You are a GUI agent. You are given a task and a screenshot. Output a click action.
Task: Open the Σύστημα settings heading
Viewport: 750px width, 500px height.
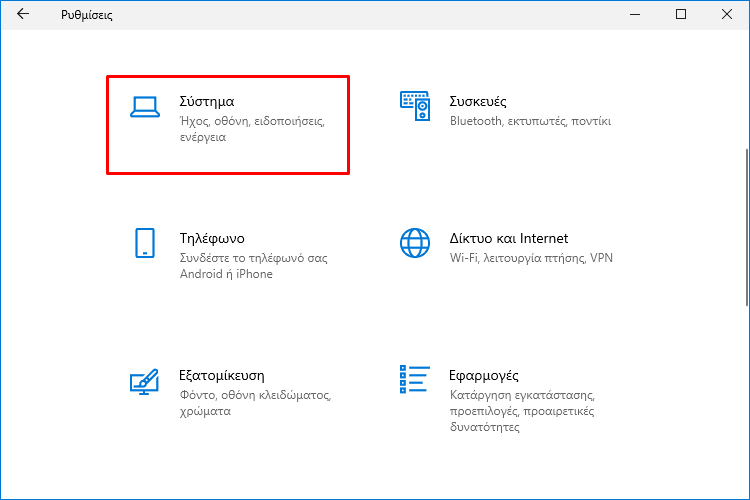pyautogui.click(x=207, y=101)
